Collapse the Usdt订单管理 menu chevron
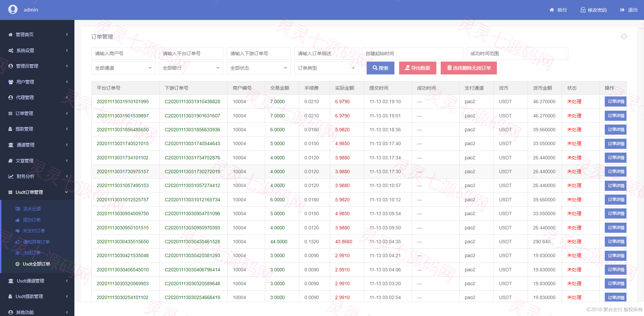644x316 pixels. (66, 192)
